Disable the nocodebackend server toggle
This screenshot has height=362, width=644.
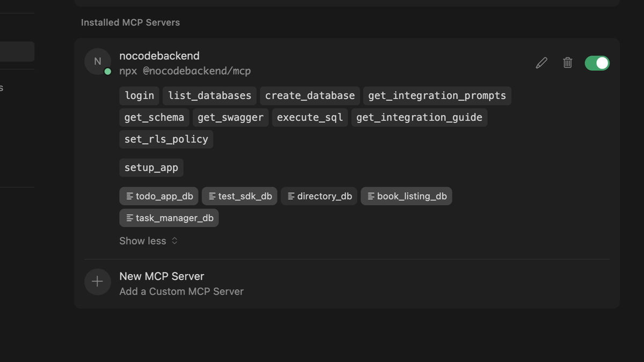(597, 63)
